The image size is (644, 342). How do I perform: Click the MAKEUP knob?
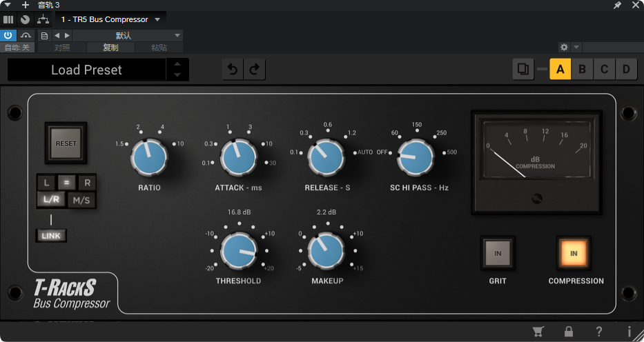(326, 250)
